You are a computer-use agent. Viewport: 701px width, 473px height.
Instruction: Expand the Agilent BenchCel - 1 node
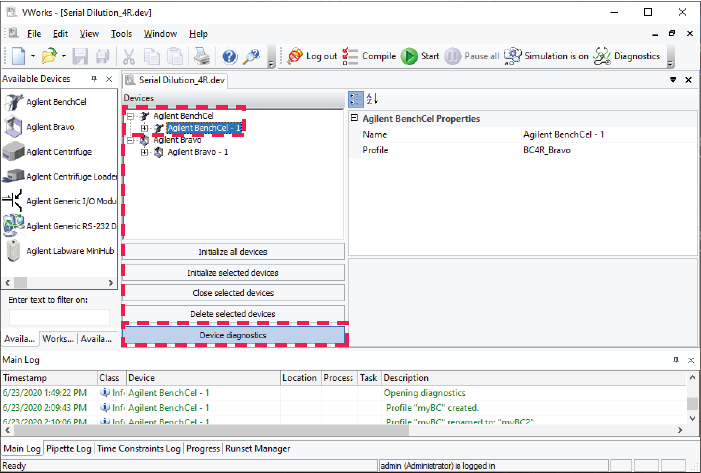coord(144,128)
